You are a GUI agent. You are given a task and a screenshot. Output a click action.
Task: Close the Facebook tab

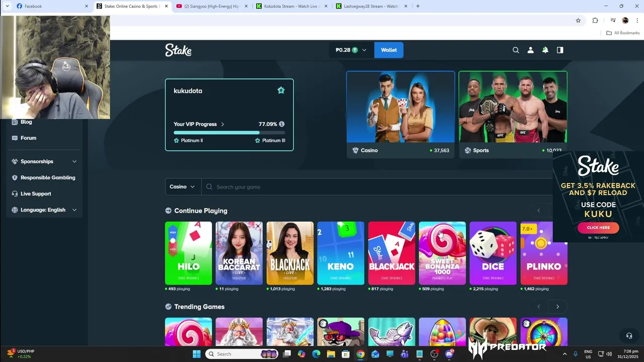86,6
